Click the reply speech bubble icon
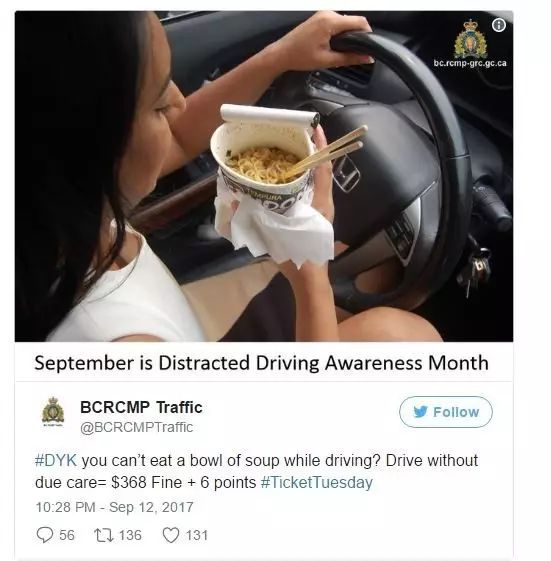This screenshot has width=551, height=561. click(45, 535)
